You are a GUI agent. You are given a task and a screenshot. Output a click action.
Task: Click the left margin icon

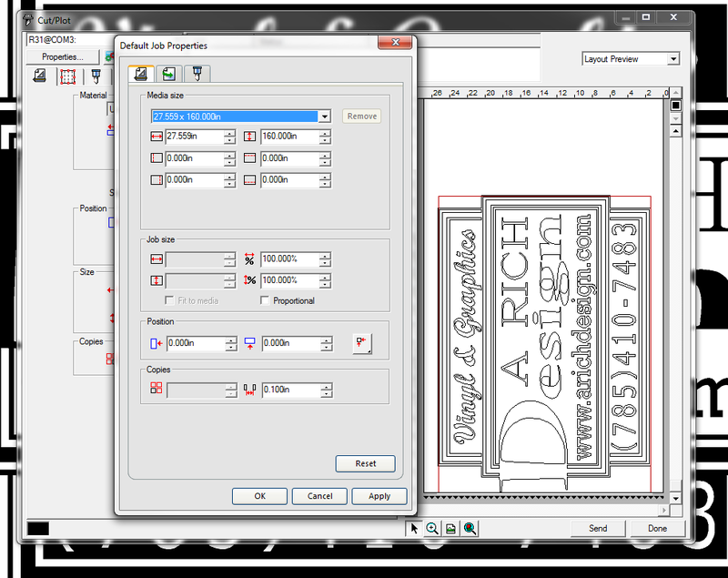point(157,158)
